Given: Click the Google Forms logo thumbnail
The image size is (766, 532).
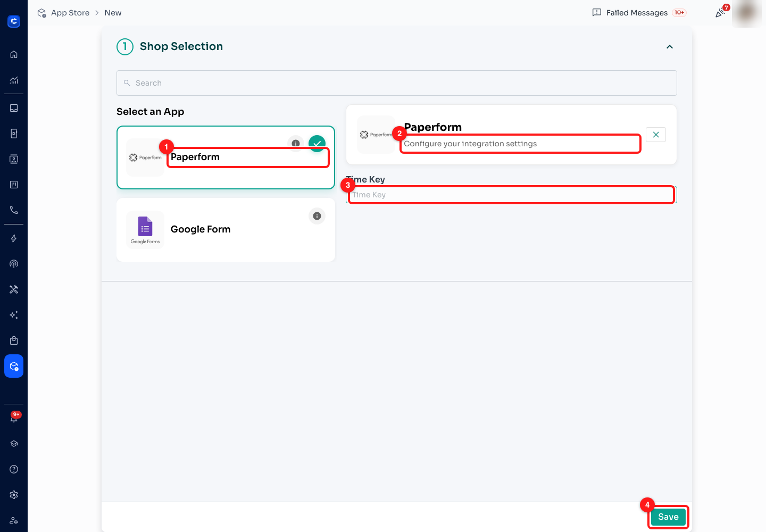Looking at the screenshot, I should click(145, 230).
